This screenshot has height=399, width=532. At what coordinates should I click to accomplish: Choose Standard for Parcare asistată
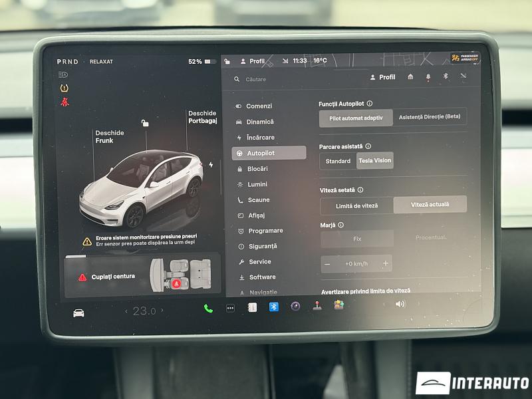point(338,161)
